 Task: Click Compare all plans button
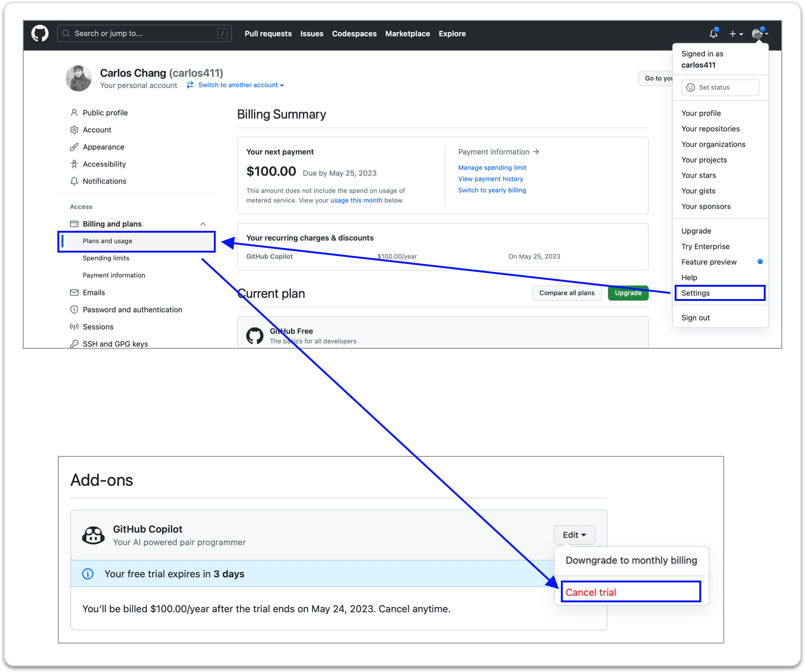(x=567, y=293)
